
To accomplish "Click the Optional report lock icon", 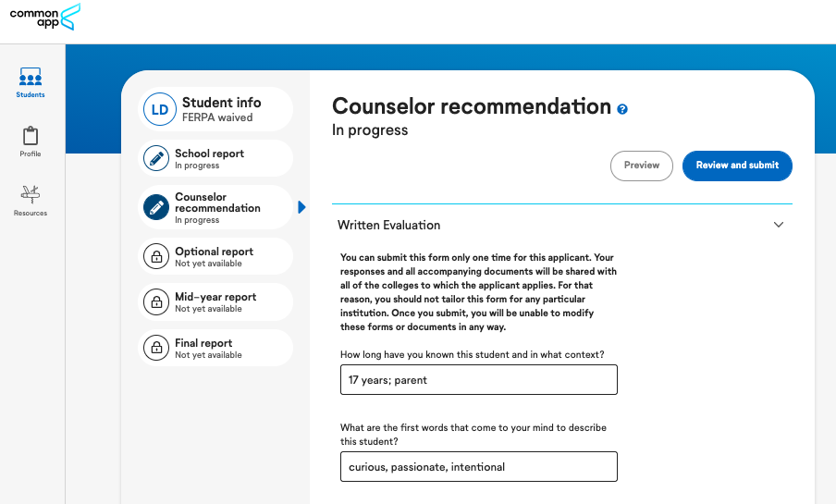I will 156,256.
